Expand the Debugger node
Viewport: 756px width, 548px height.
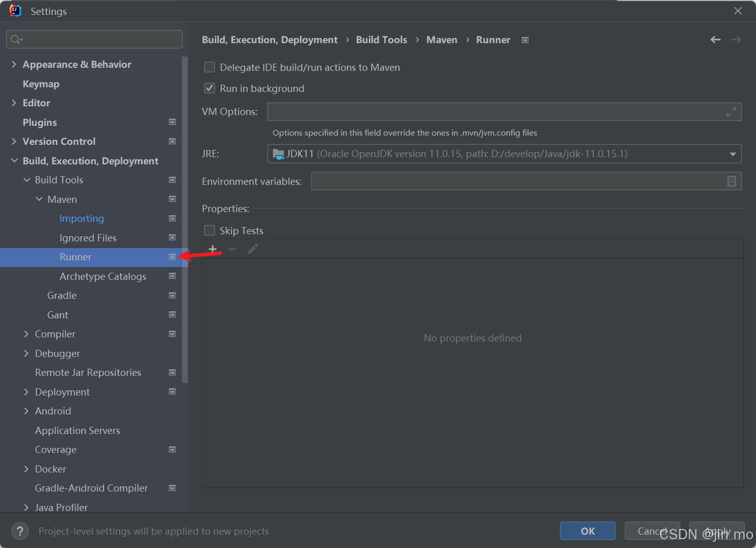[26, 353]
